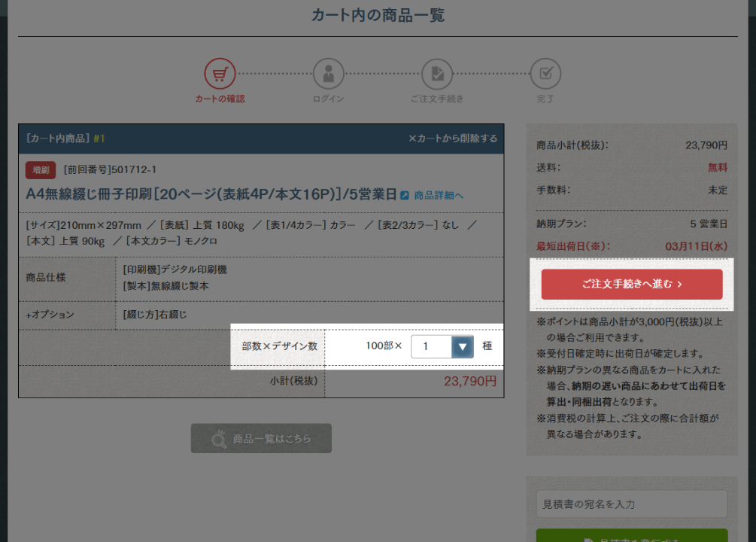The width and height of the screenshot is (756, 542).
Task: Click the カートの確認 step label
Action: [220, 99]
